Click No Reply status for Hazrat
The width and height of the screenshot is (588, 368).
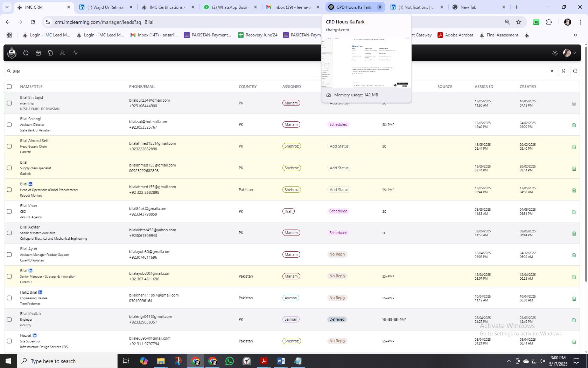[337, 341]
